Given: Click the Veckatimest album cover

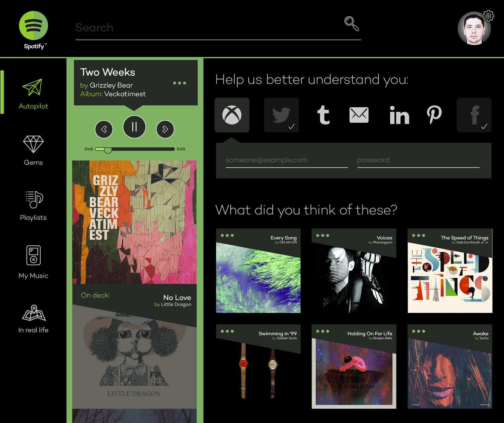Looking at the screenshot, I should click(134, 222).
